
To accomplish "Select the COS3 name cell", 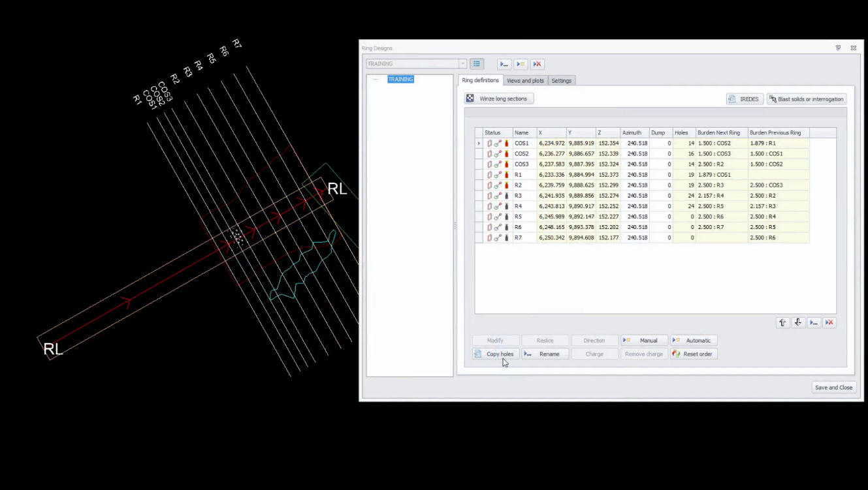I will 524,164.
